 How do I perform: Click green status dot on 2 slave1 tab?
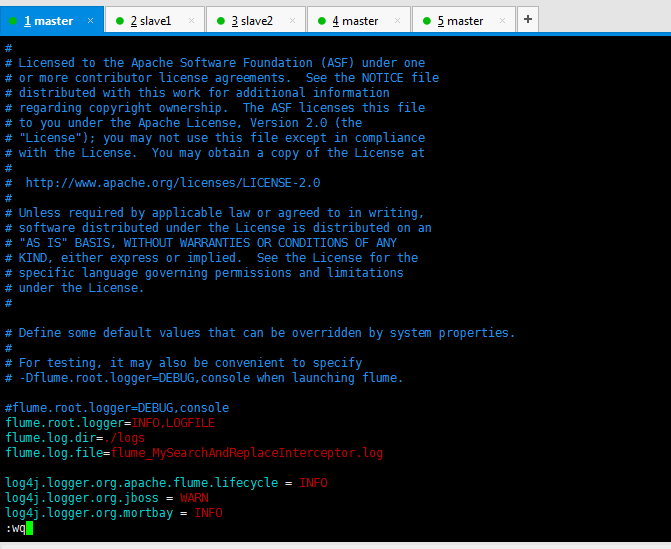(120, 21)
